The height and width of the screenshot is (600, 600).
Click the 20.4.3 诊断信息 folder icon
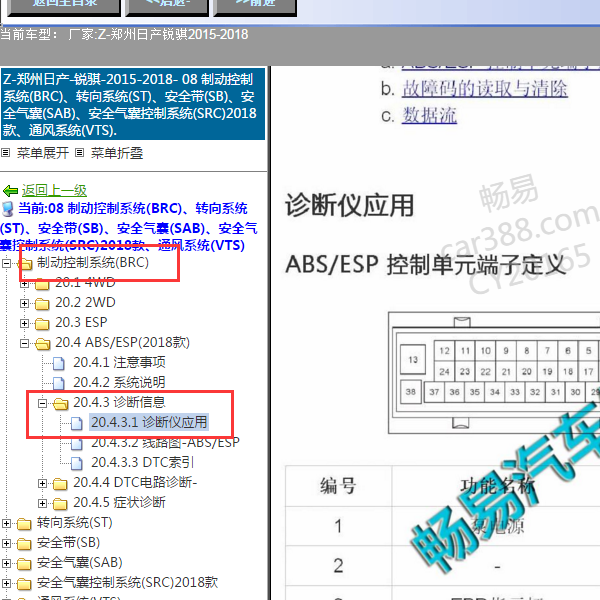(60, 403)
